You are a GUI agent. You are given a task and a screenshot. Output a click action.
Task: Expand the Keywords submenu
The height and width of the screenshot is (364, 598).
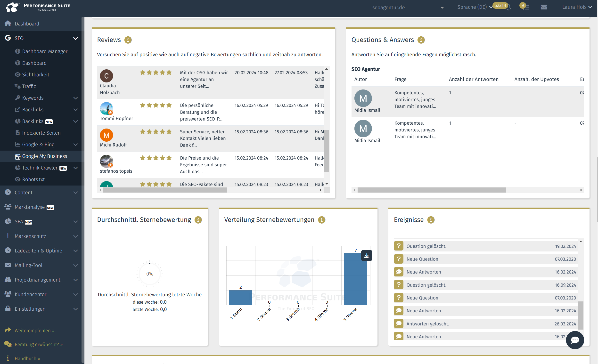[75, 98]
